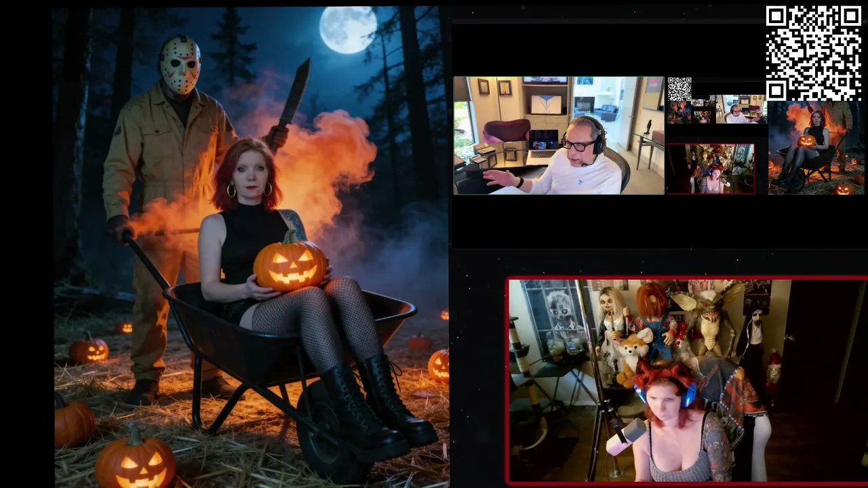Image resolution: width=868 pixels, height=488 pixels.
Task: Select the webcam feed of the man wearing a headset
Action: coord(559,136)
